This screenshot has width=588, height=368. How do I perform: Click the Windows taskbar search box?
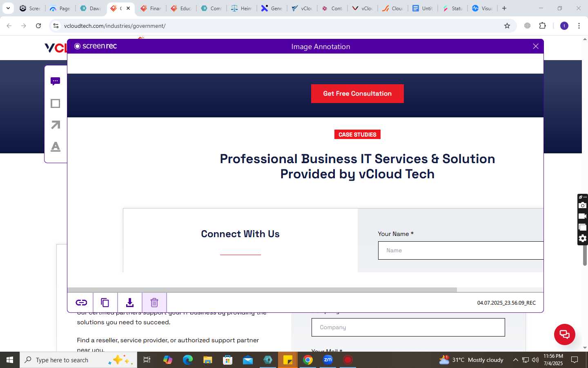pyautogui.click(x=78, y=360)
